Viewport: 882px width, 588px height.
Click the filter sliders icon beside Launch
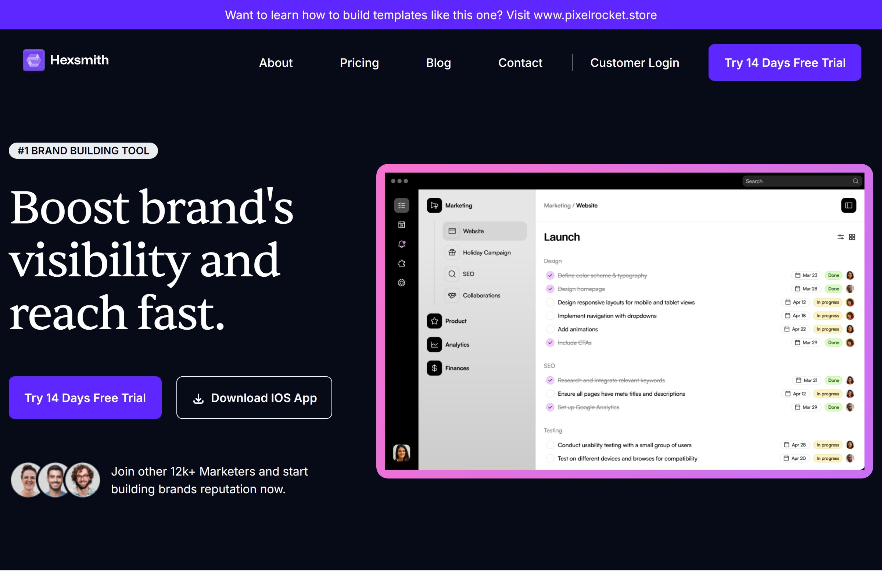pos(840,237)
